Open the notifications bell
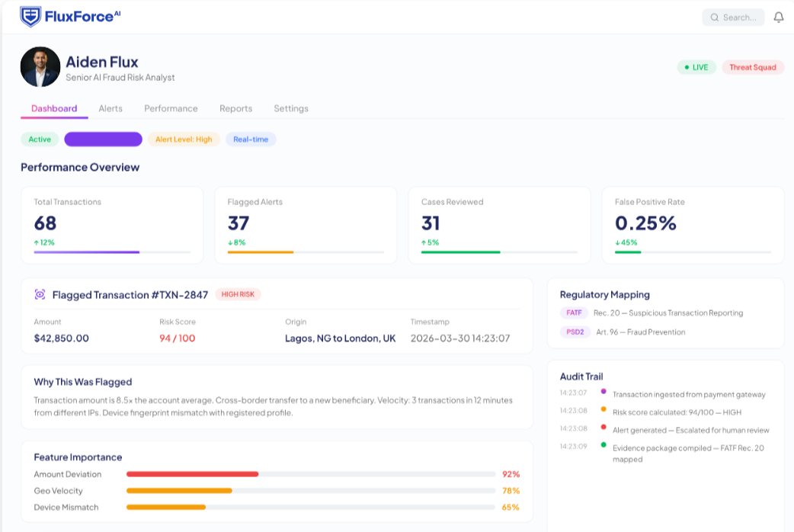This screenshot has width=794, height=532. [x=778, y=18]
